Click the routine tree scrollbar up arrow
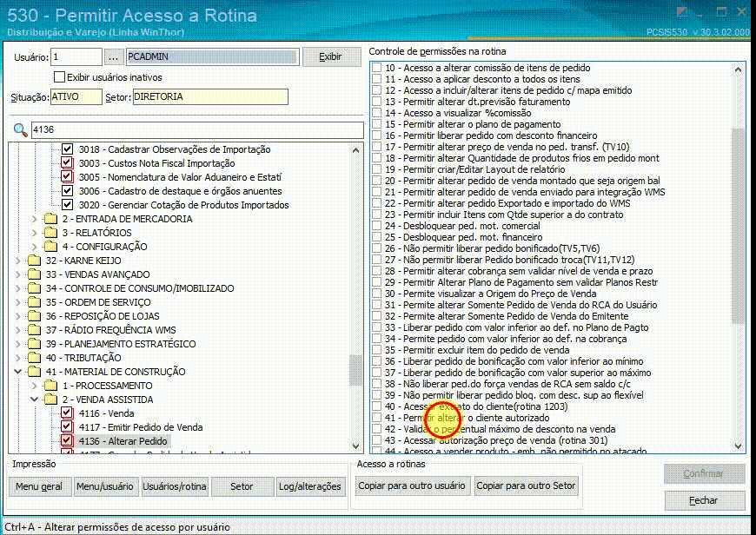The height and width of the screenshot is (535, 756). coord(355,150)
